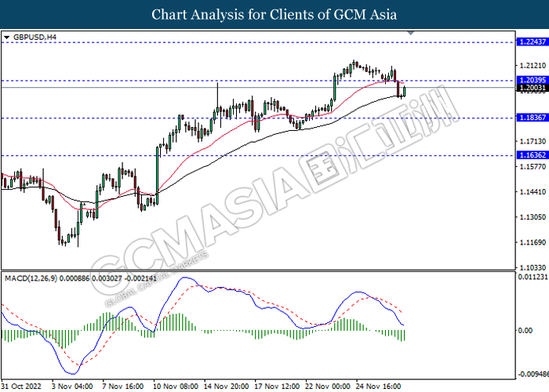Select the 1.22437 price level label
This screenshot has width=549, height=392.
pyautogui.click(x=533, y=42)
